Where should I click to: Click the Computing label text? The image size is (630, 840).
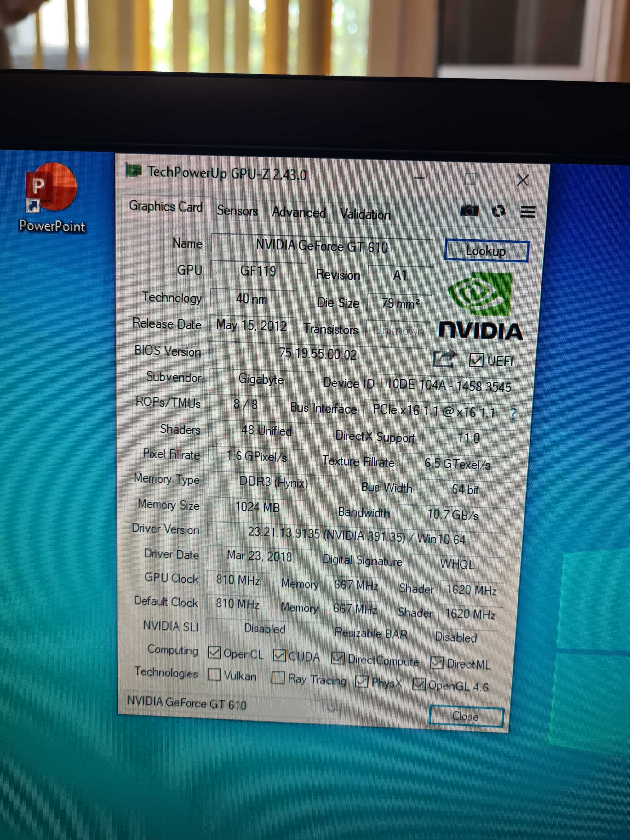click(x=173, y=650)
